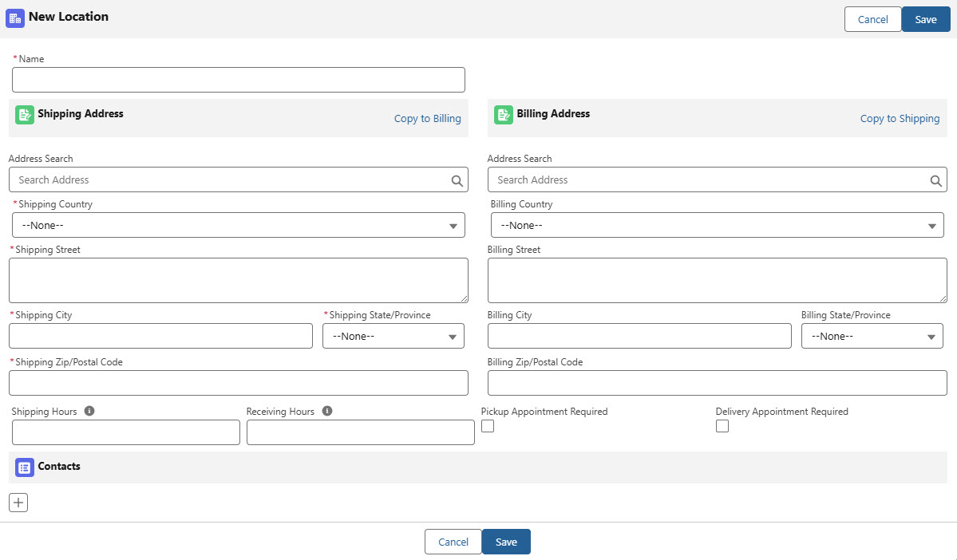The image size is (957, 560).
Task: Click the shipping address search magnifier icon
Action: tap(457, 180)
